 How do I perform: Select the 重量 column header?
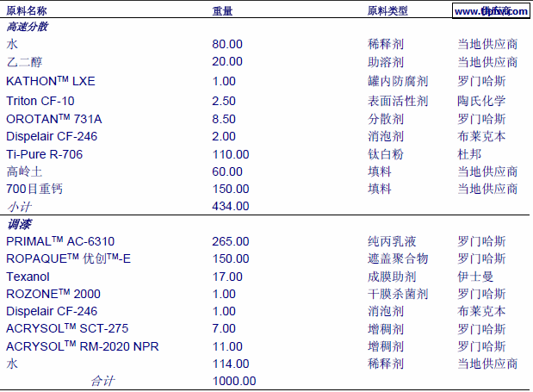click(x=222, y=11)
